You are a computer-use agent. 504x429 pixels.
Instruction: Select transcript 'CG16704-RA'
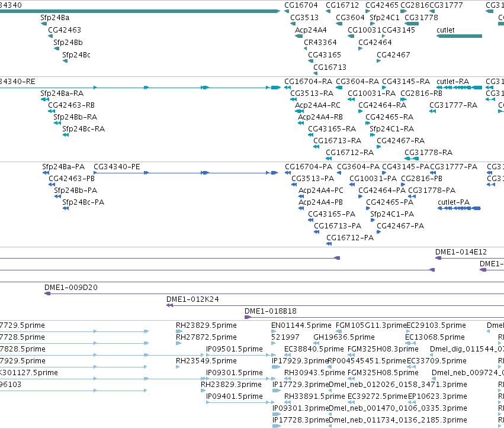tap(308, 82)
